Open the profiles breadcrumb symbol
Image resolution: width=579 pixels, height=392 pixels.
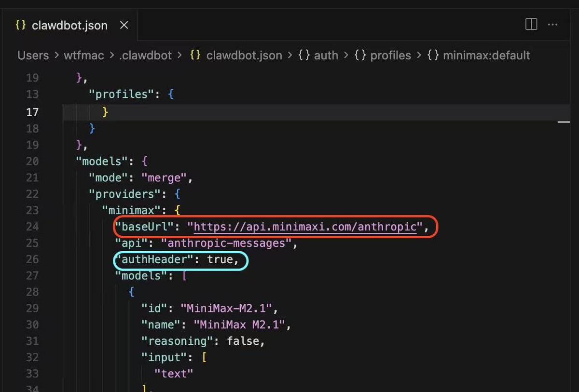pos(391,55)
